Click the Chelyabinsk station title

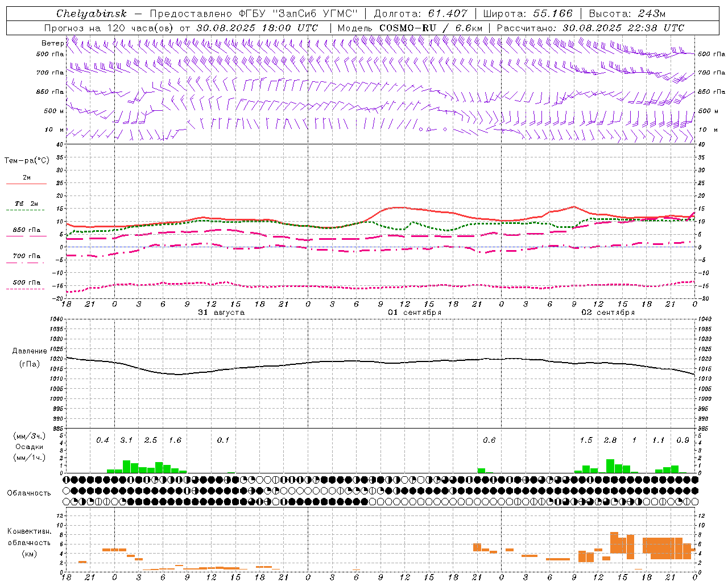pos(91,14)
